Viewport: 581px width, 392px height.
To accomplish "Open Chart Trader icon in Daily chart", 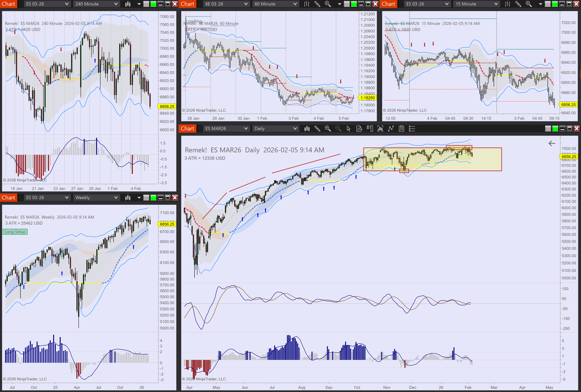I will click(x=370, y=129).
